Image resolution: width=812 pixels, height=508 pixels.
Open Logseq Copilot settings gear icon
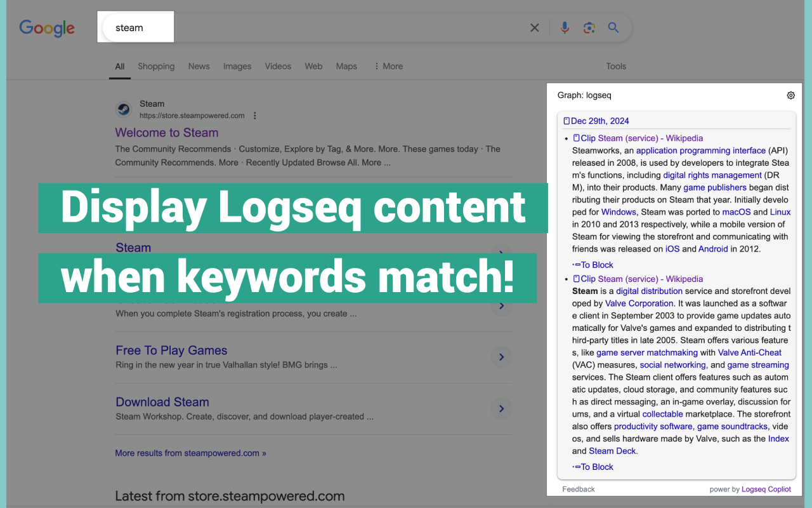(x=790, y=95)
